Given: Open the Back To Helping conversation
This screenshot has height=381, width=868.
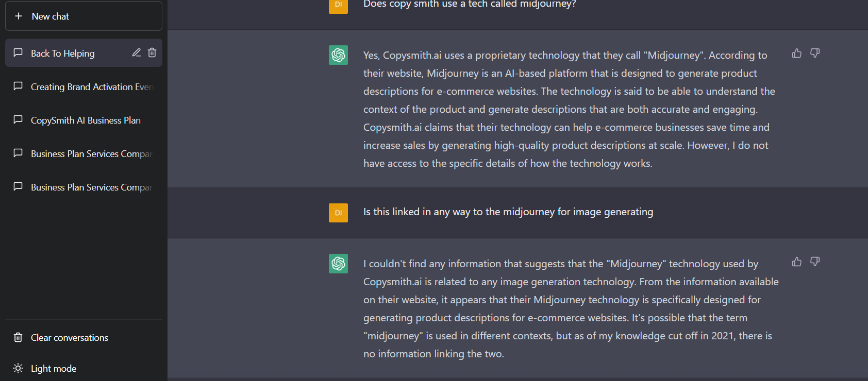Looking at the screenshot, I should point(63,54).
